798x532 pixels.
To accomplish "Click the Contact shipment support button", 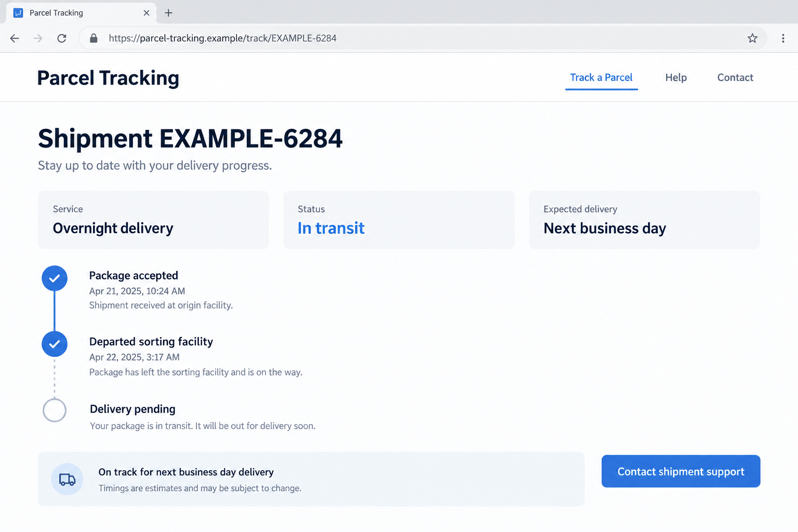I will pyautogui.click(x=681, y=471).
